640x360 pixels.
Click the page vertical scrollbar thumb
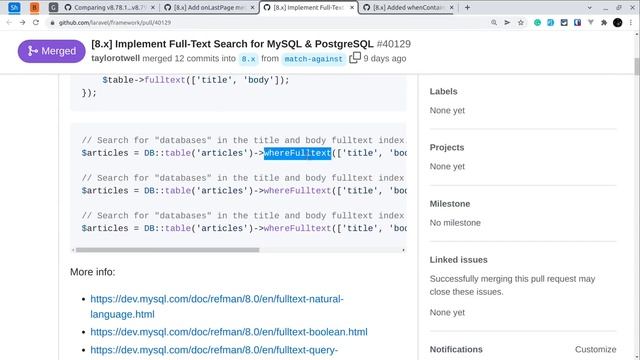636,67
